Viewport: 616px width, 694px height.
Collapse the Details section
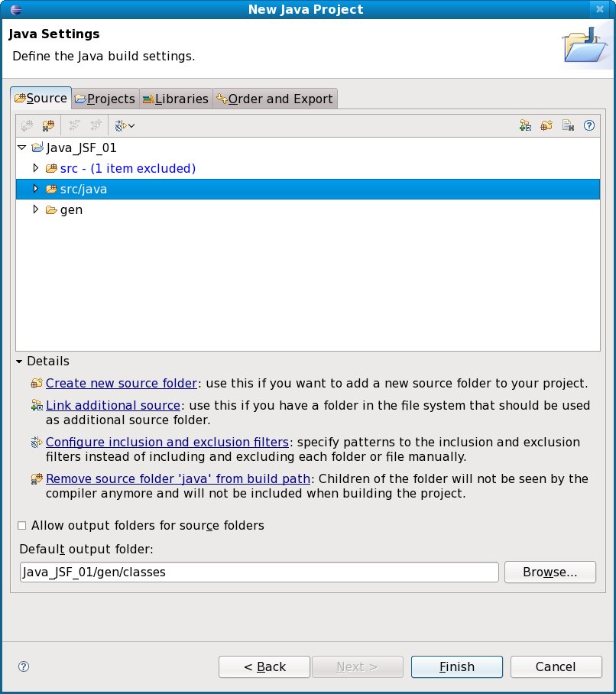(x=20, y=362)
